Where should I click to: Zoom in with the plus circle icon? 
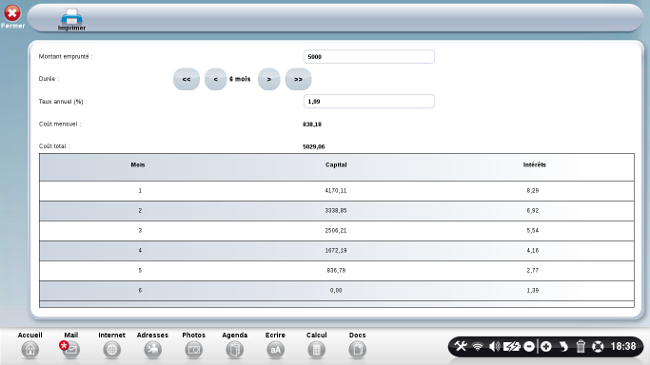tap(546, 346)
